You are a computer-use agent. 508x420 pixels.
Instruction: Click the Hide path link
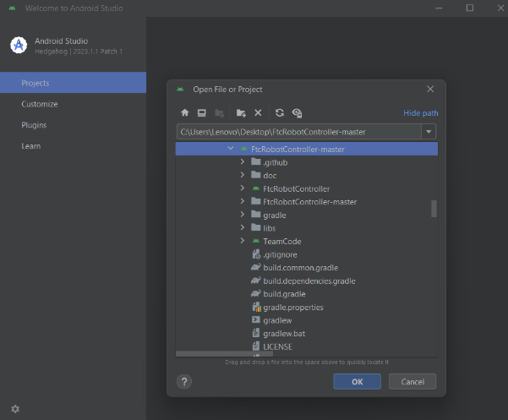click(421, 113)
